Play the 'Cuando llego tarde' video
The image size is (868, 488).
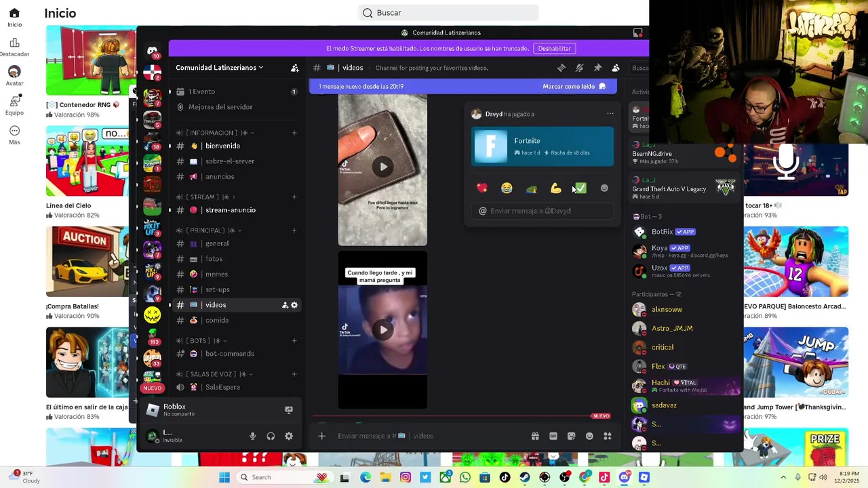[x=383, y=330]
